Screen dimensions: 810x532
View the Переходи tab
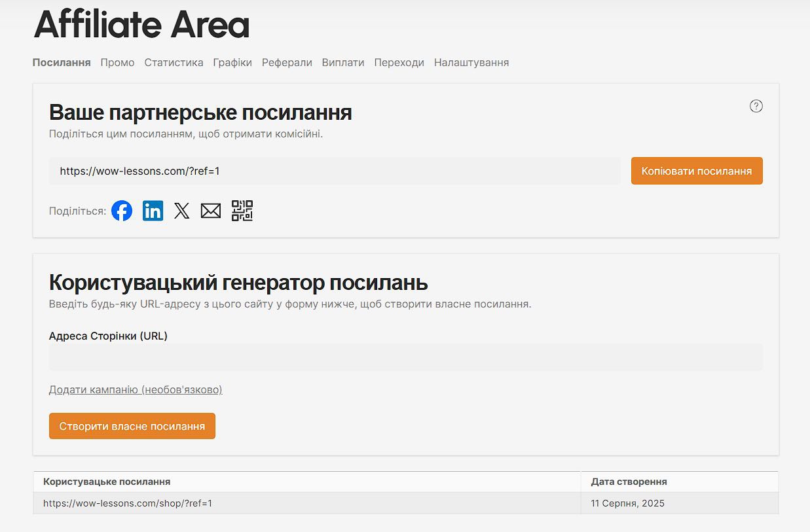399,63
